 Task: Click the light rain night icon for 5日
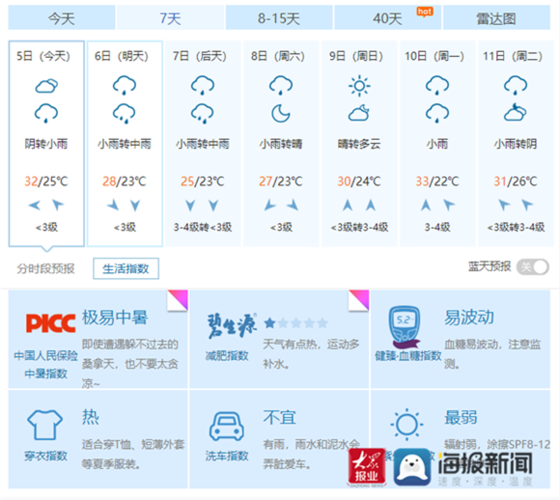click(x=46, y=113)
